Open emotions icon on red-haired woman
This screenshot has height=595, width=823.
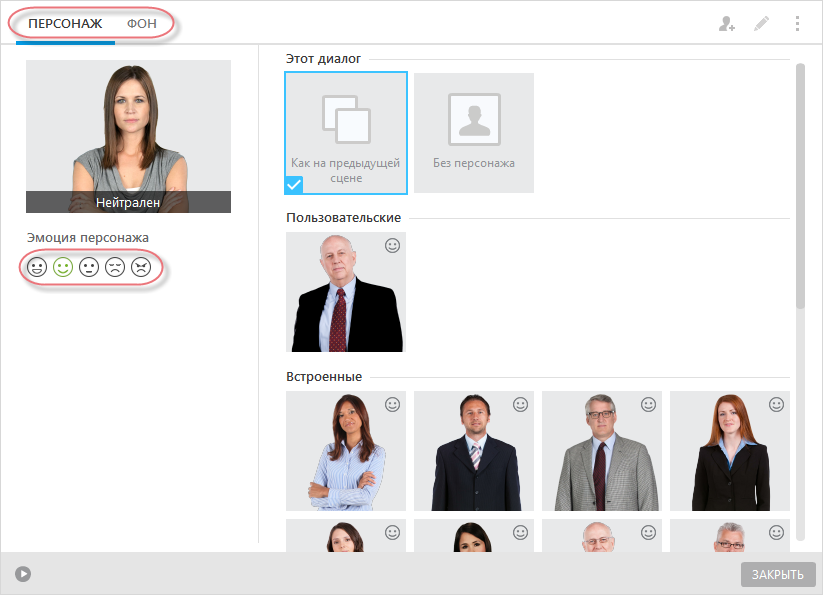[x=777, y=405]
